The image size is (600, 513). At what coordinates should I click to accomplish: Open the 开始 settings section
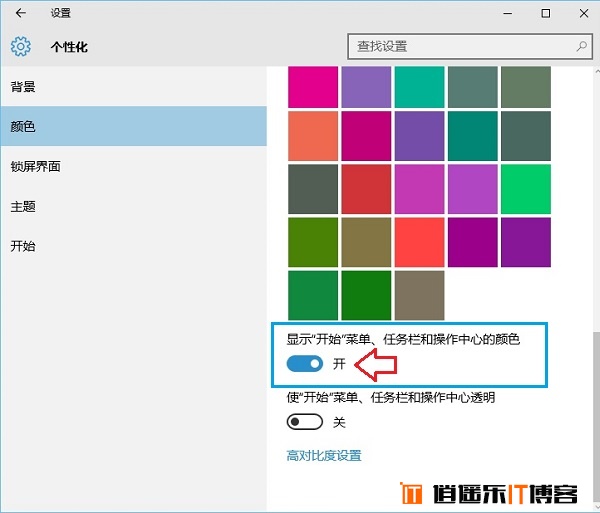coord(134,246)
